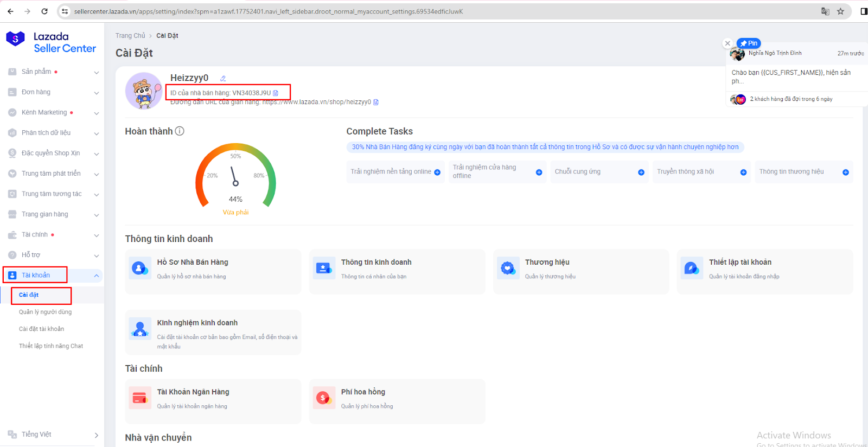
Task: Collapse the Tài khoản menu chevron
Action: click(x=97, y=276)
